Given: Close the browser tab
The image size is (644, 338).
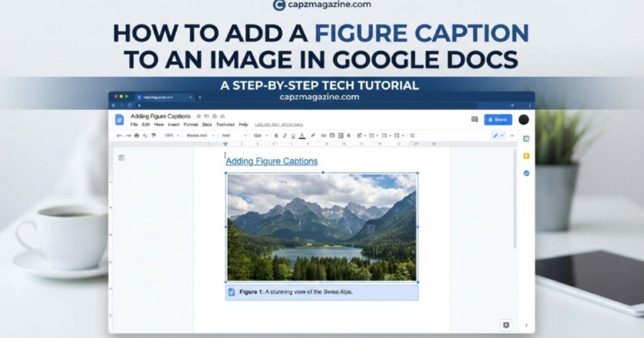Looking at the screenshot, I should 190,97.
